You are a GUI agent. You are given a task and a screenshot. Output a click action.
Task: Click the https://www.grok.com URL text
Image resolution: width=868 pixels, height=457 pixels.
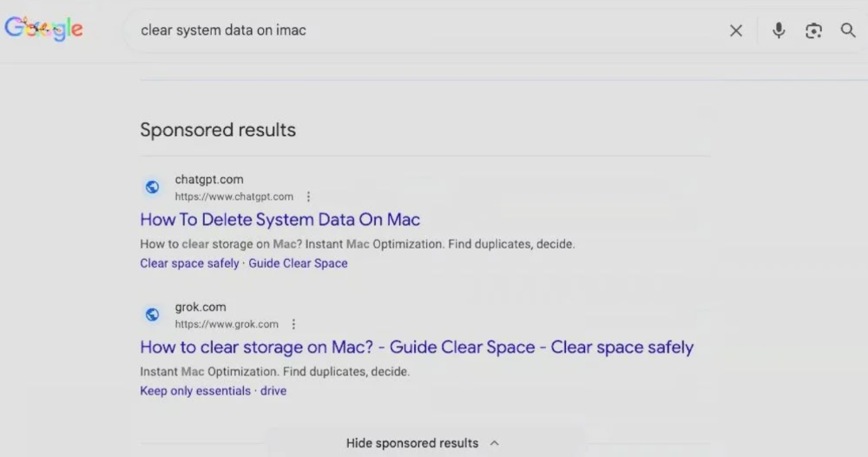tap(227, 324)
